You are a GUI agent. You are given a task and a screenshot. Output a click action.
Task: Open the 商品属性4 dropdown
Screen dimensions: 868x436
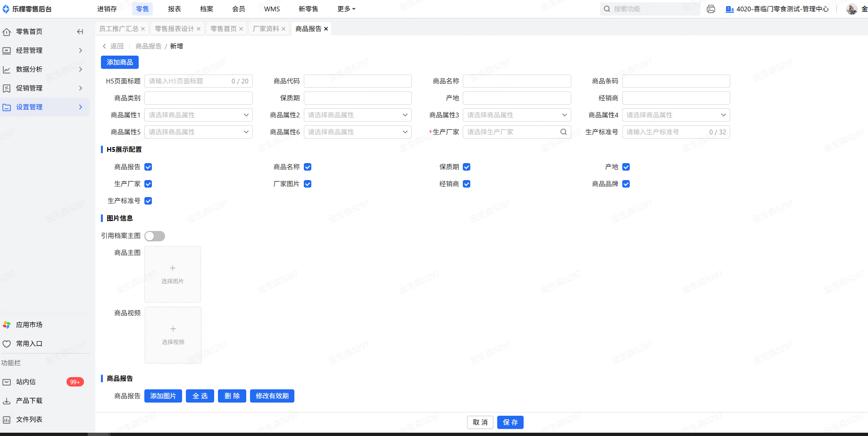point(676,115)
